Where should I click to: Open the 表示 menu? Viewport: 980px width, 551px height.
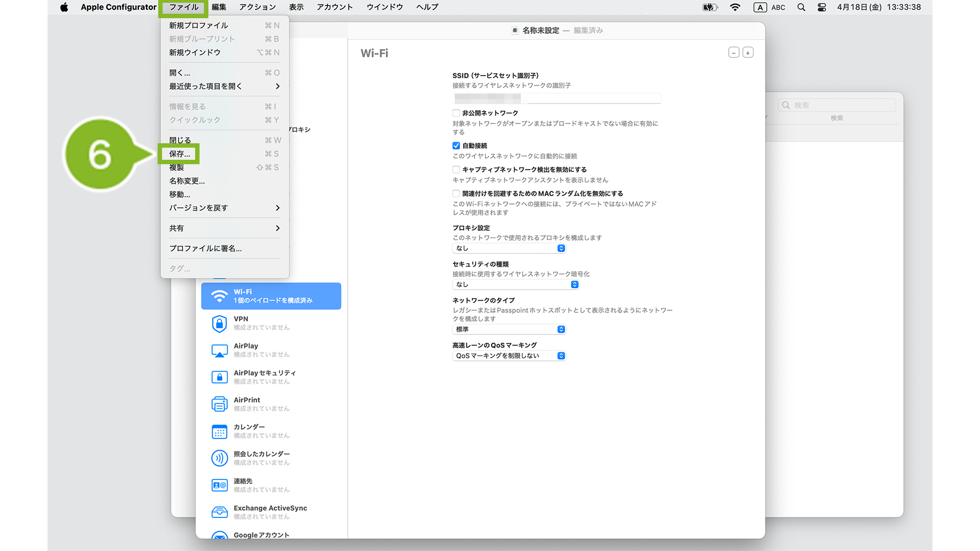pyautogui.click(x=296, y=7)
